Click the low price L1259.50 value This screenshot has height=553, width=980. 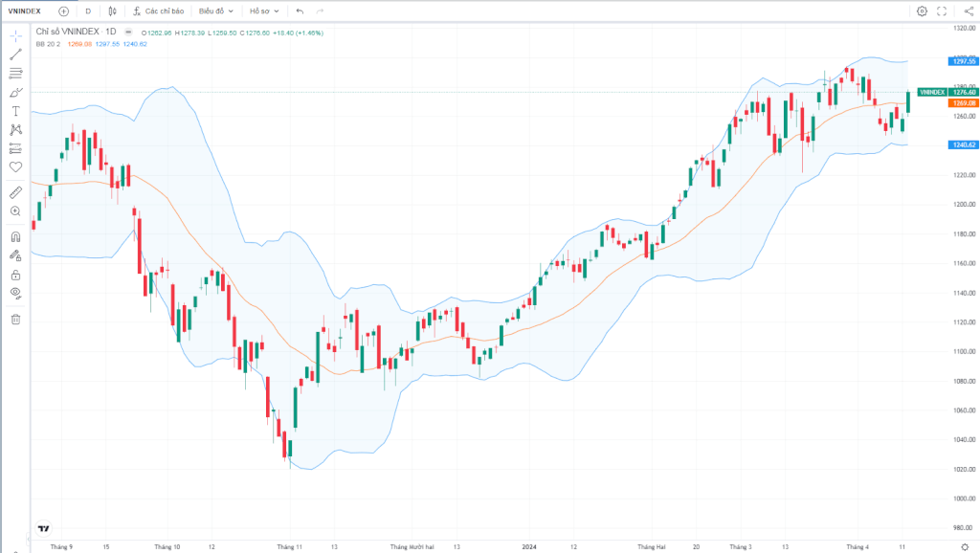(222, 33)
